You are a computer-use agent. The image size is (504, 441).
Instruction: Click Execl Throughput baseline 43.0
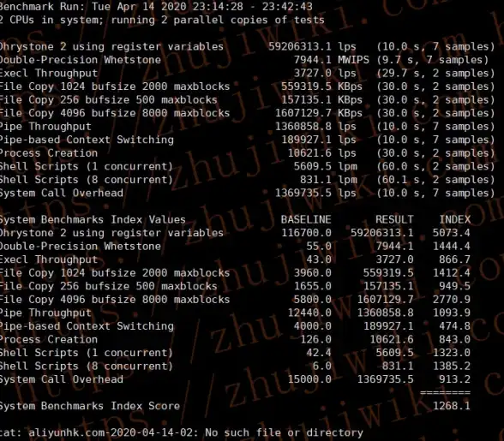[319, 259]
